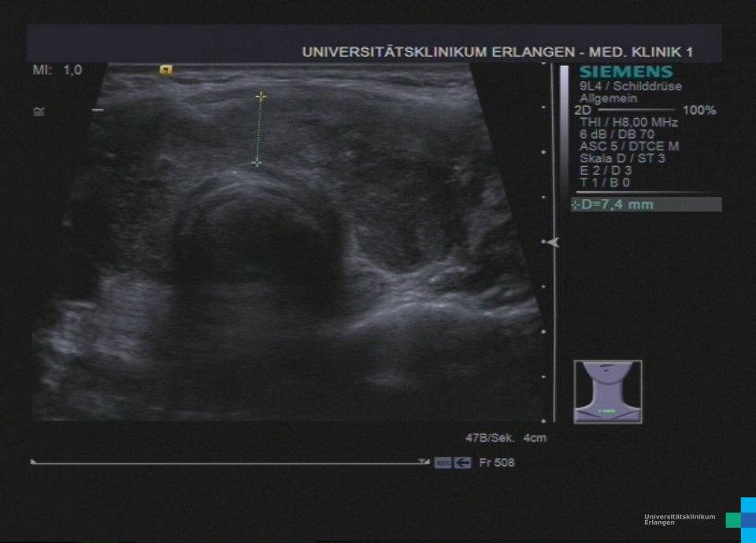Click the MI: 1,0 indicator
756x543 pixels.
click(x=57, y=70)
